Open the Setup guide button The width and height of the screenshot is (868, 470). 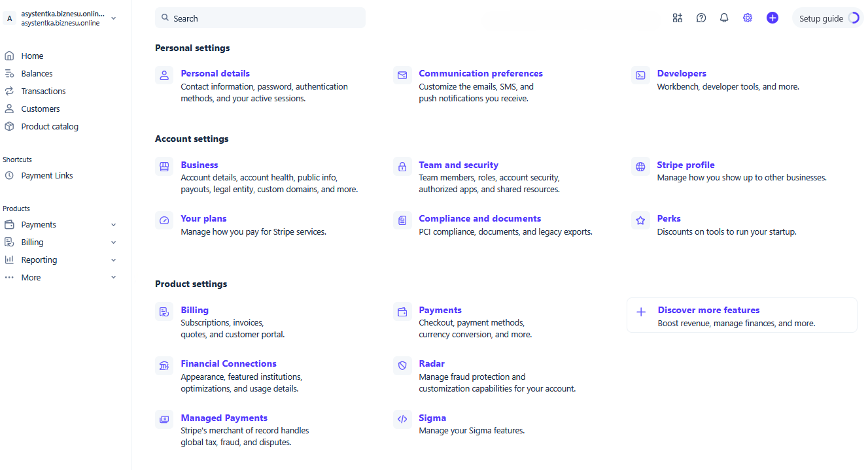point(827,18)
